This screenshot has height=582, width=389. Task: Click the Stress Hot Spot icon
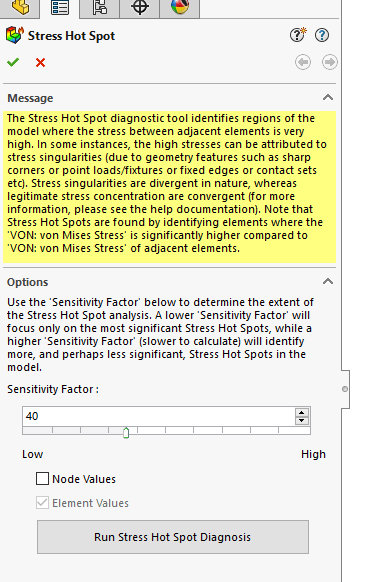click(15, 35)
